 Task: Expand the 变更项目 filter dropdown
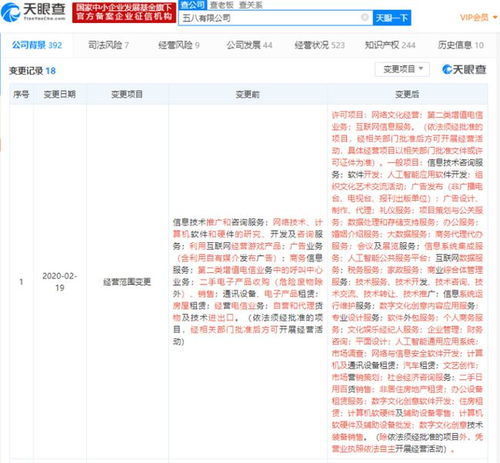[x=402, y=69]
